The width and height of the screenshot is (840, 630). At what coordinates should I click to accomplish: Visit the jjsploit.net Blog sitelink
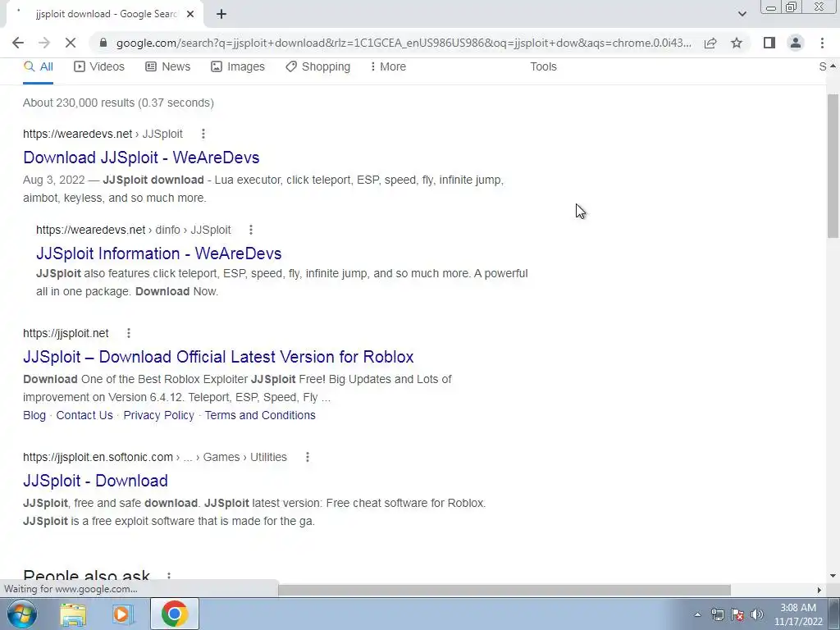(34, 415)
